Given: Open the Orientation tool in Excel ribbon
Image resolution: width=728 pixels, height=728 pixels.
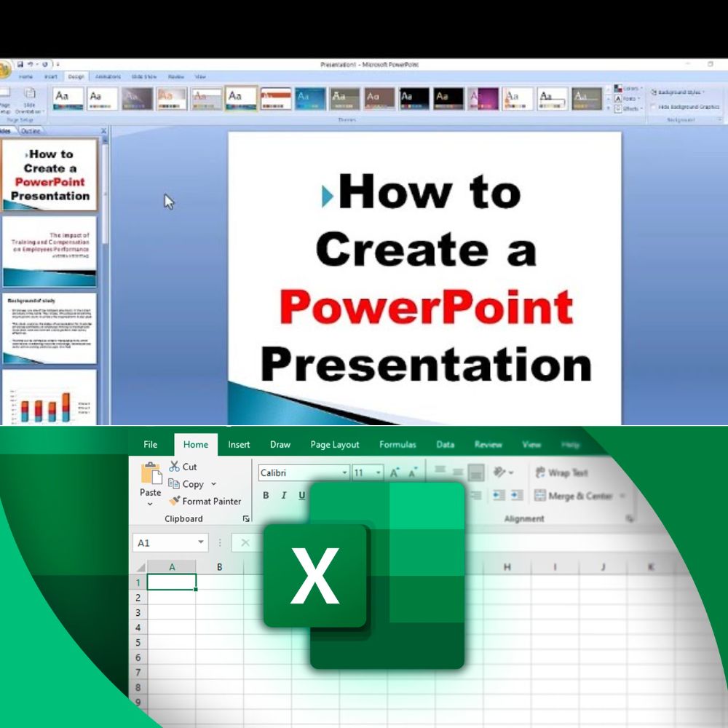Looking at the screenshot, I should pyautogui.click(x=503, y=472).
